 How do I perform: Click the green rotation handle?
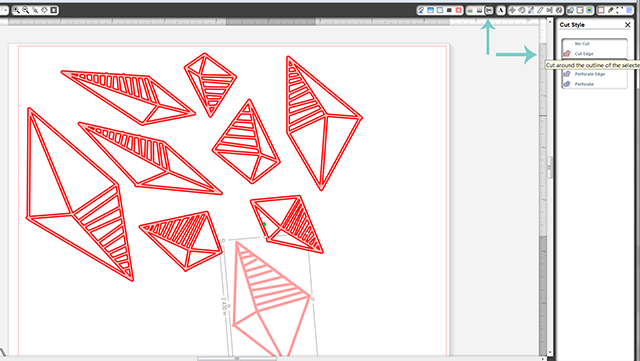tap(264, 224)
